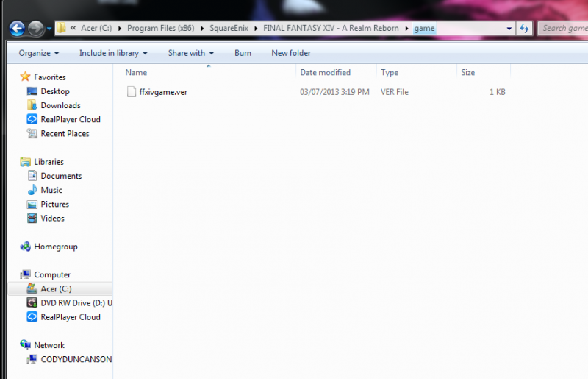Screen dimensions: 588x379
Task: Open dropdown arrow after A Realm Reborn breadcrumb
Action: coord(406,28)
